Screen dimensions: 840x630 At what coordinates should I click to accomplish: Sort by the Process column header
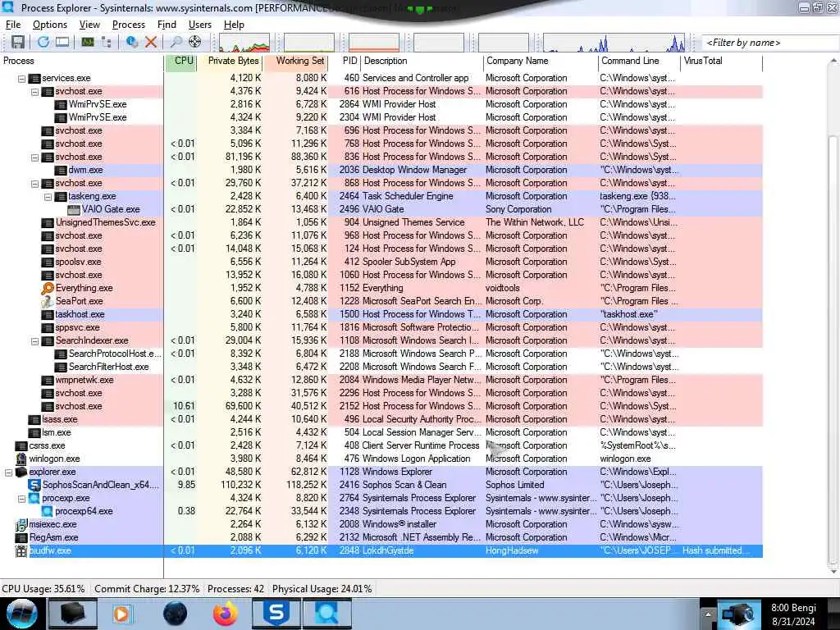click(x=82, y=61)
